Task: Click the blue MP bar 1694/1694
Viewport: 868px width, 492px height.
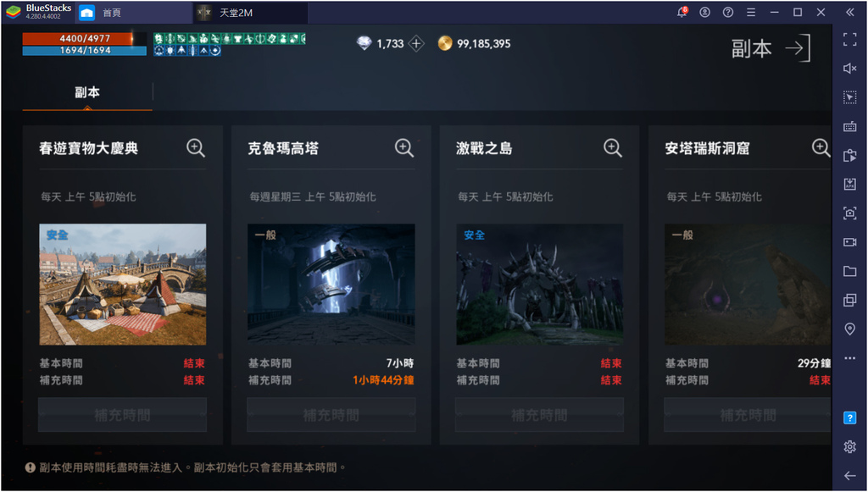Action: click(x=85, y=50)
